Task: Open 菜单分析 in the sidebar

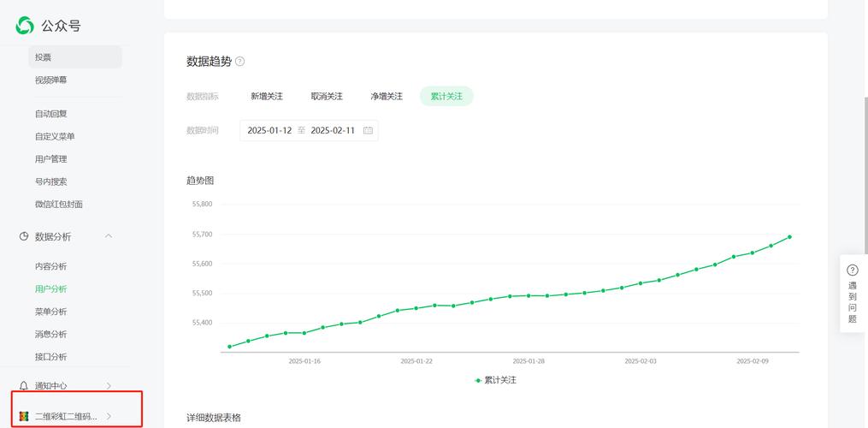Action: [50, 312]
